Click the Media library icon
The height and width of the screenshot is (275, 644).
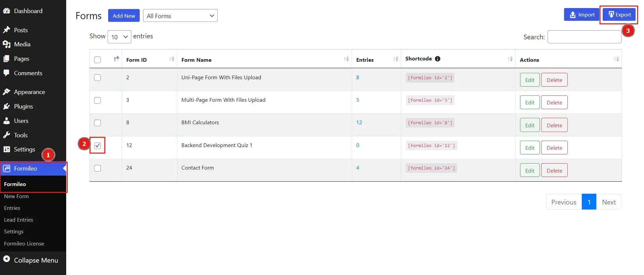pyautogui.click(x=6, y=44)
